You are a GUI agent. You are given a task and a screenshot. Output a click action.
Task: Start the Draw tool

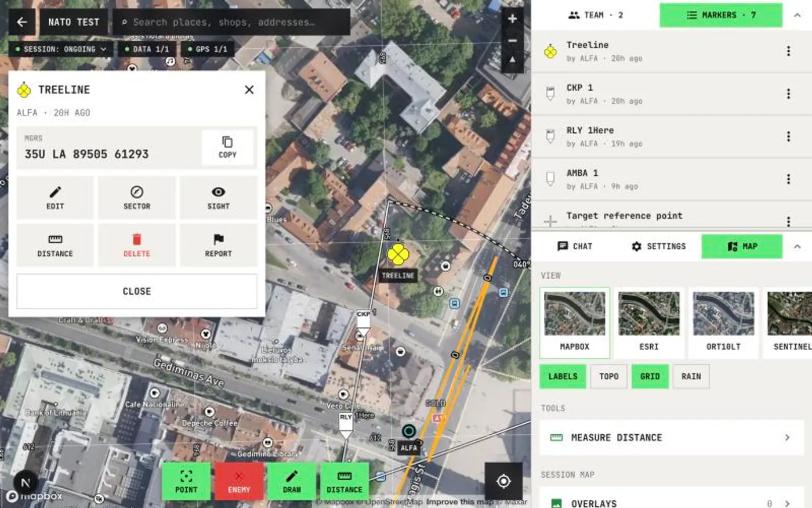click(292, 481)
